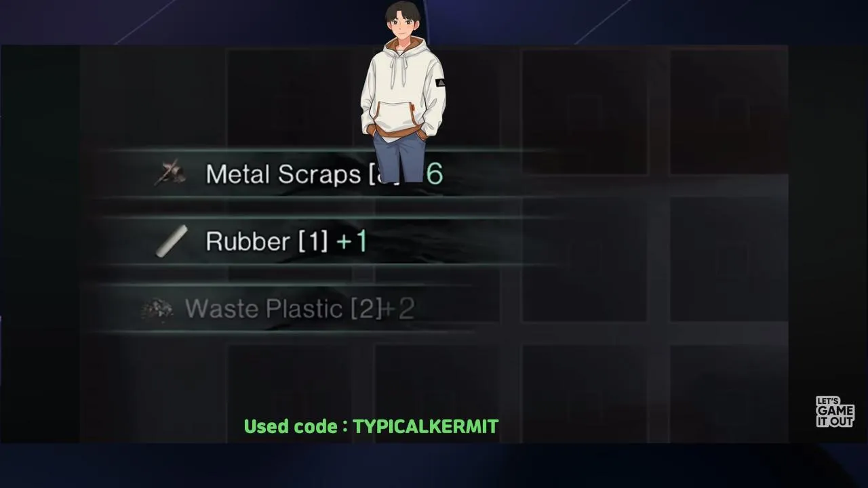Screen dimensions: 868x488
Task: Open the Let's Game It Out logo
Action: (x=835, y=412)
